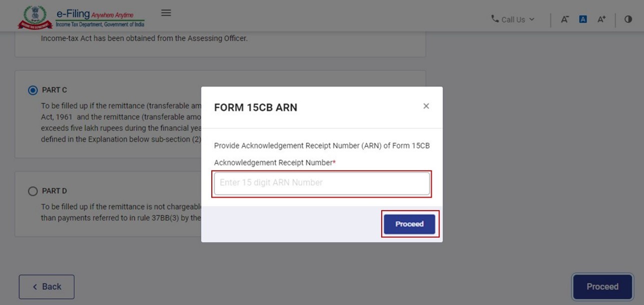644x305 pixels.
Task: Click the PART D label text
Action: pos(55,191)
